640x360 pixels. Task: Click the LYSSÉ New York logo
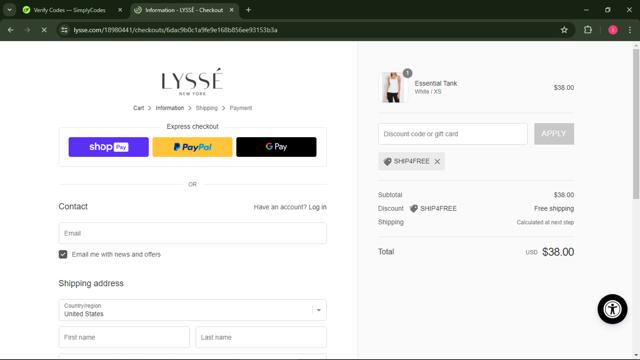click(x=192, y=82)
